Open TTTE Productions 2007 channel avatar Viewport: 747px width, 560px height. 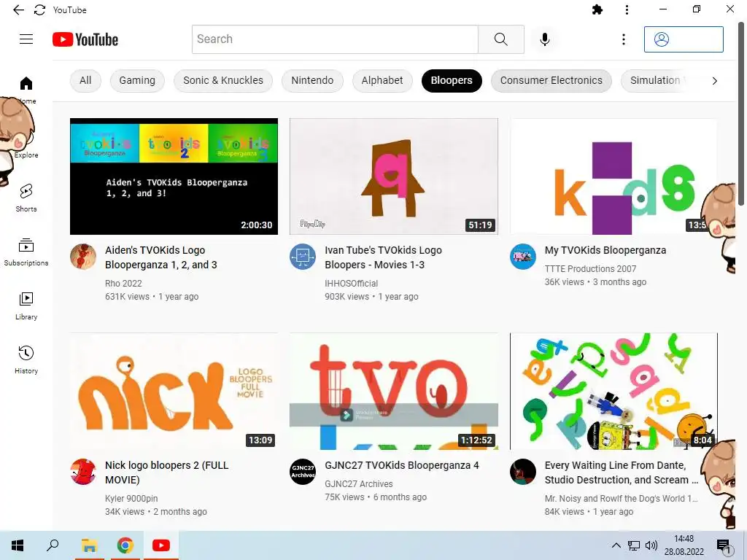522,257
